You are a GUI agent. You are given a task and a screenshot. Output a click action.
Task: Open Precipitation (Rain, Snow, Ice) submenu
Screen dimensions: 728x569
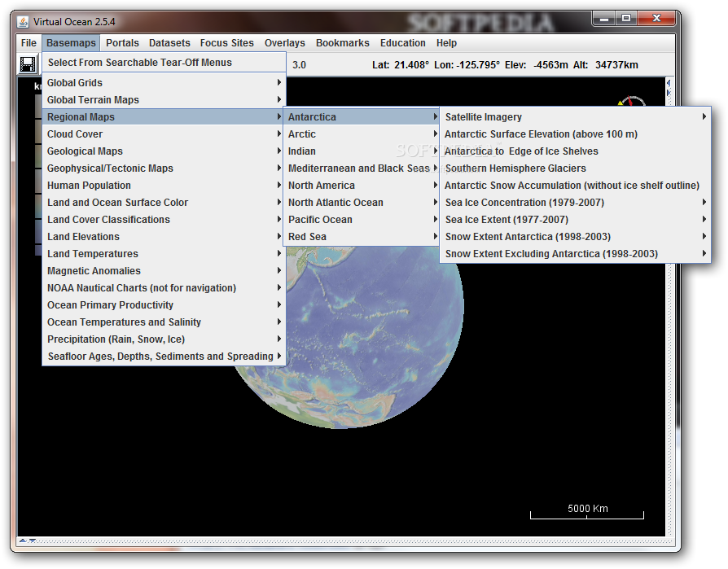(x=164, y=339)
